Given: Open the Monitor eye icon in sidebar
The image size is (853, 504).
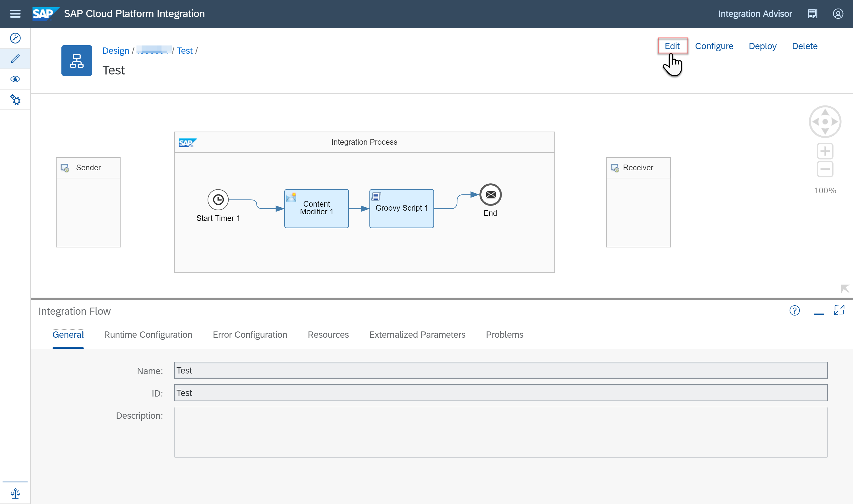Looking at the screenshot, I should 15,79.
